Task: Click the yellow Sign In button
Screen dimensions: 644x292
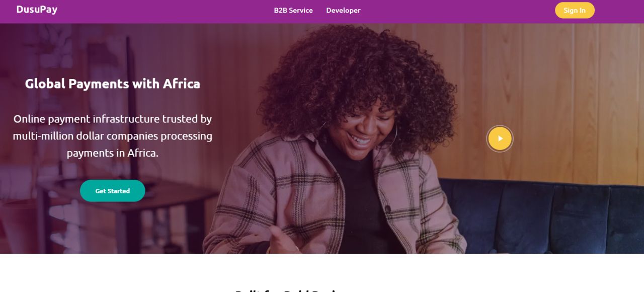Action: [575, 10]
